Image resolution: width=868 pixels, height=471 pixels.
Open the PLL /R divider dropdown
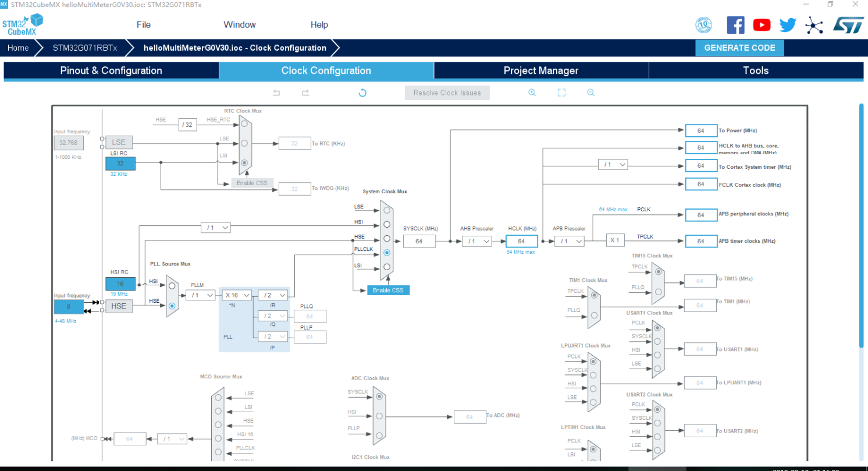pyautogui.click(x=273, y=295)
